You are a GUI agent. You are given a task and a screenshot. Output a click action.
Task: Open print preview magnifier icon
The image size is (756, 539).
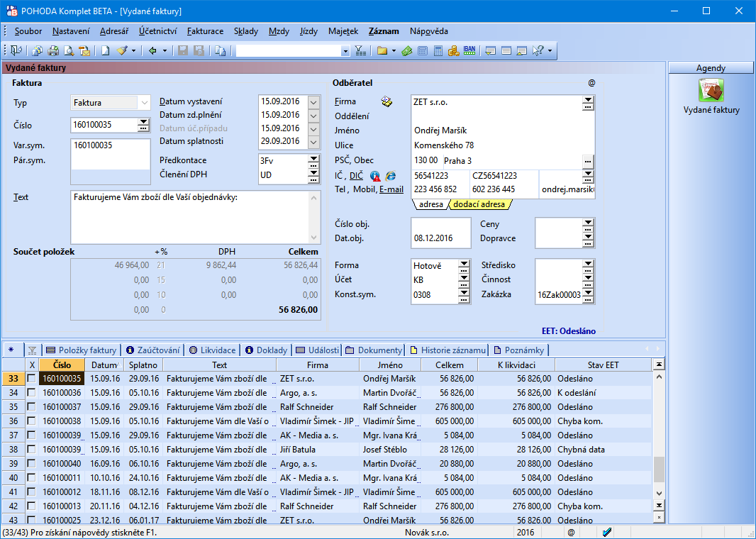[69, 50]
